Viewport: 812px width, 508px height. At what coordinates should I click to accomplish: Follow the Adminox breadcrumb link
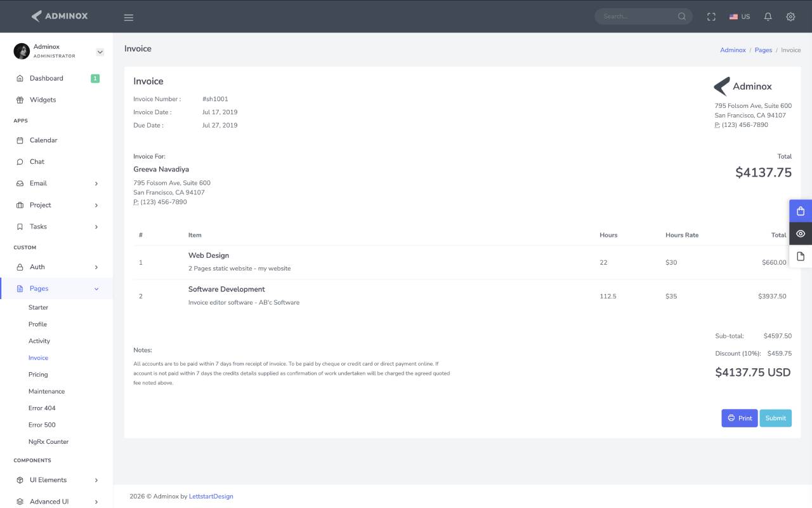click(733, 50)
